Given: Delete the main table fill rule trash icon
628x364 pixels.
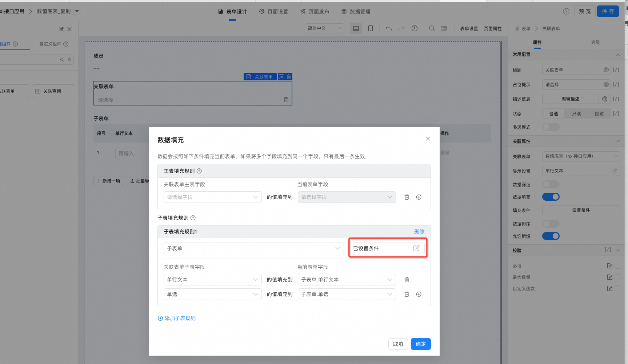Looking at the screenshot, I should tap(407, 197).
